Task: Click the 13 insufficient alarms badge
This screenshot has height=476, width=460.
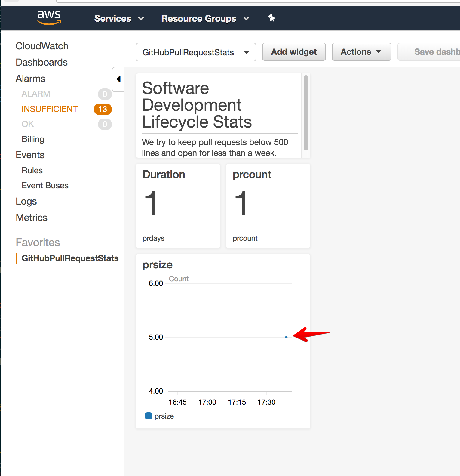Action: coord(103,109)
